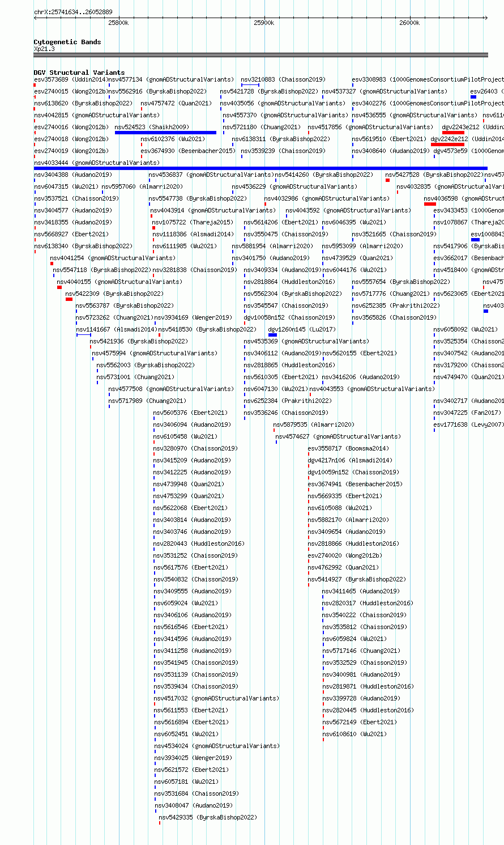504x845 pixels.
Task: Select nsv5723262 (Chuang2021)
Action: [x=114, y=317]
